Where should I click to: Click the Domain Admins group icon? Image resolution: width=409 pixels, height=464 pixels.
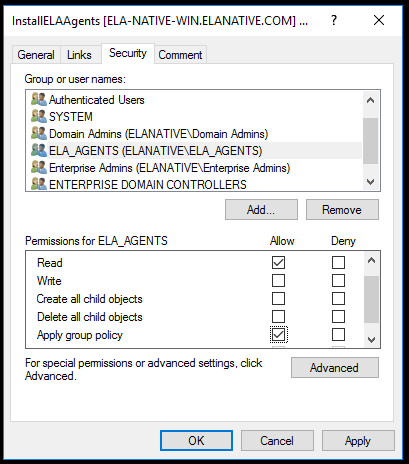(39, 133)
